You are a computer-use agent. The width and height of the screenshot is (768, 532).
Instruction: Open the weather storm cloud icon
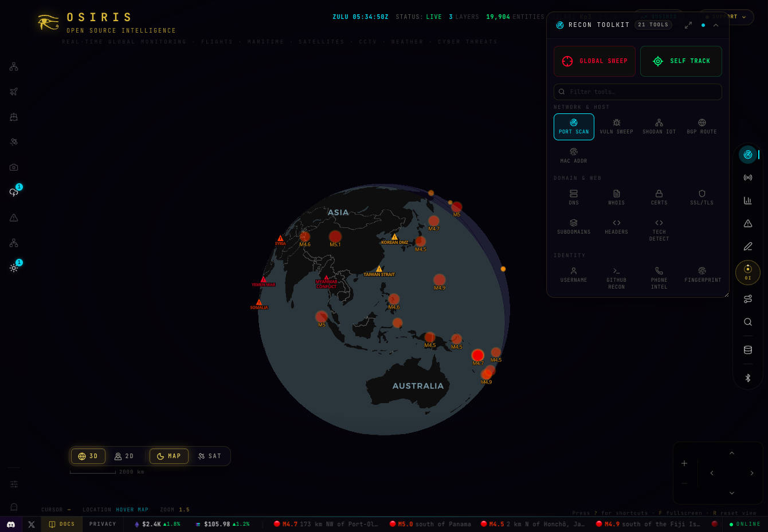tap(14, 192)
